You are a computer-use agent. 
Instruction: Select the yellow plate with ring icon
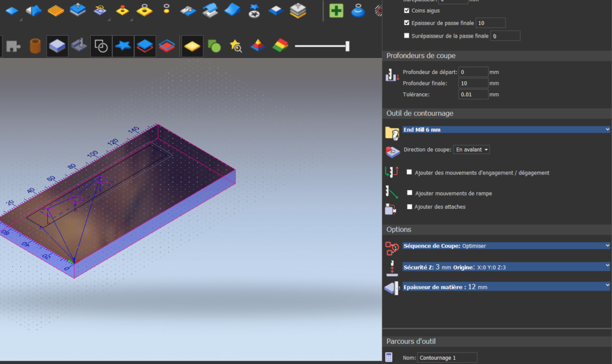(x=145, y=10)
